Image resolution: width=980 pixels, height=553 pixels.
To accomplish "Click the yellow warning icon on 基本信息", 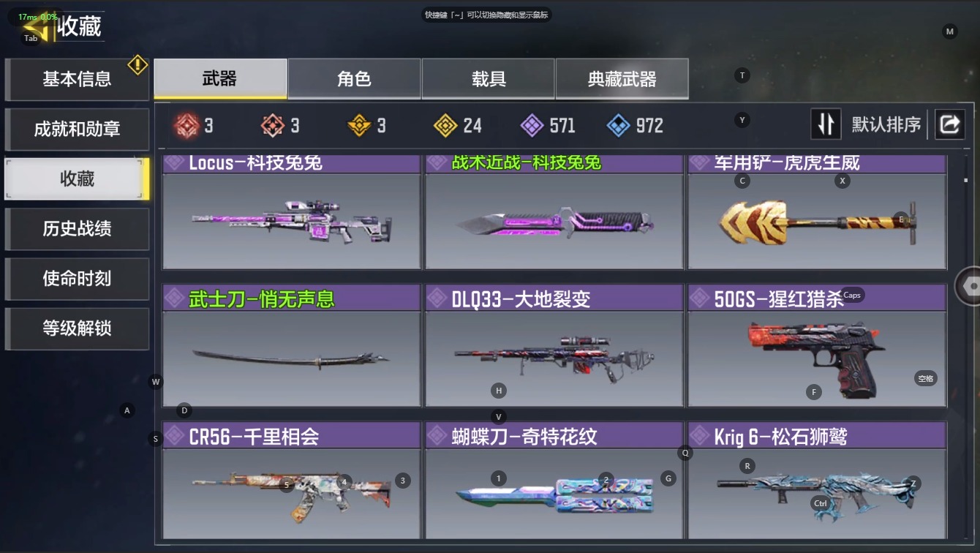I will point(137,65).
